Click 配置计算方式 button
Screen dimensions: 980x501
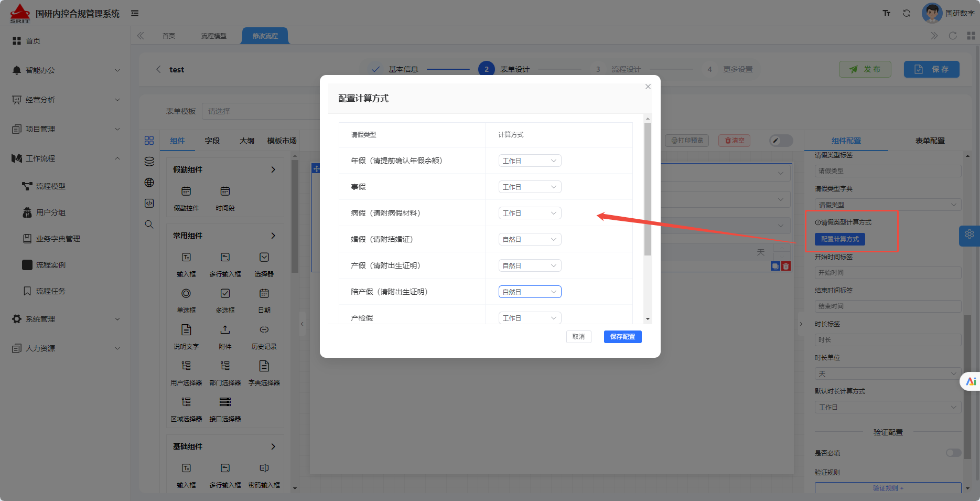coord(840,239)
